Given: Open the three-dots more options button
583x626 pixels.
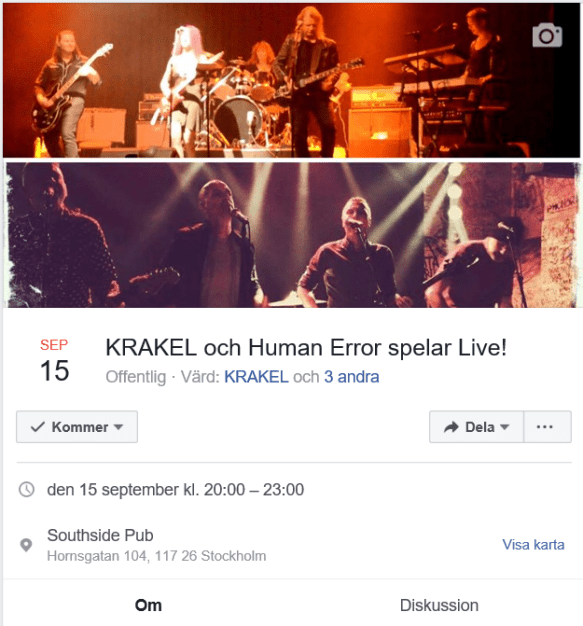Looking at the screenshot, I should pyautogui.click(x=547, y=427).
